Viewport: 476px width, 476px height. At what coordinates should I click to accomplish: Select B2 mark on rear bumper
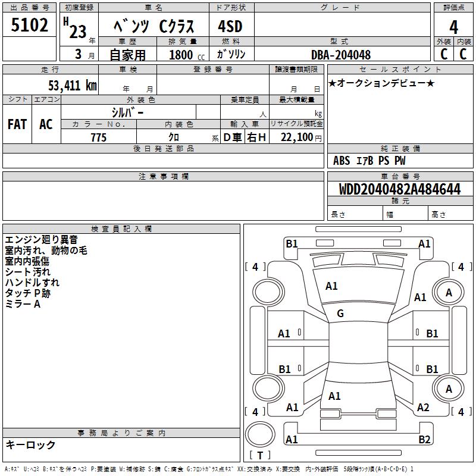[424, 439]
